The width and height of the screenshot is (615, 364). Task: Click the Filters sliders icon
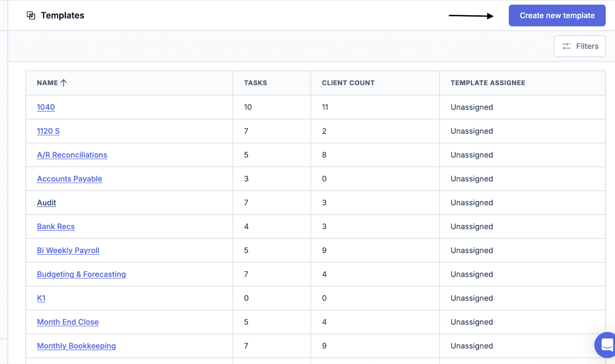pos(566,46)
